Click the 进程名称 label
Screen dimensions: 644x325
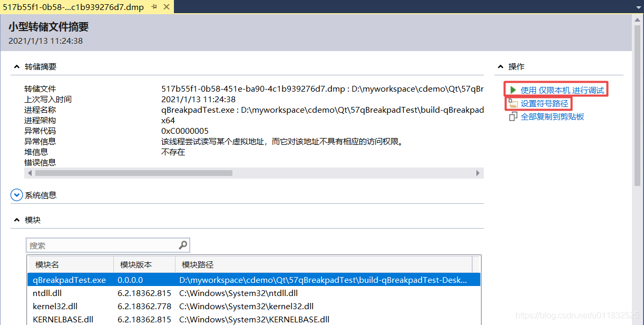coord(40,110)
